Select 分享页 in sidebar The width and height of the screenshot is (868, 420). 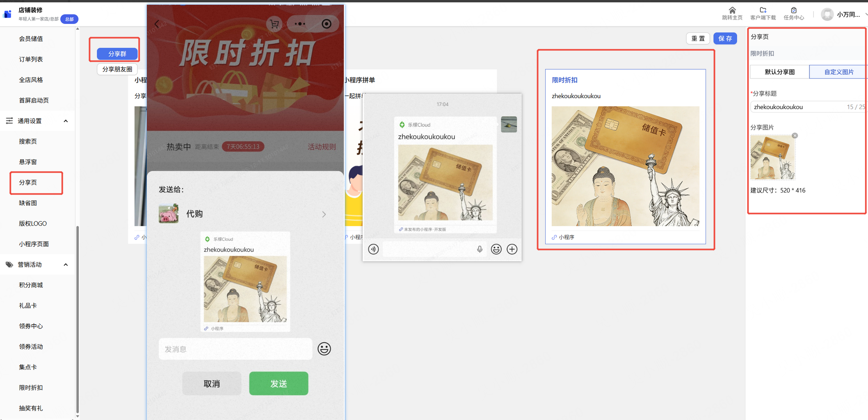[x=28, y=182]
